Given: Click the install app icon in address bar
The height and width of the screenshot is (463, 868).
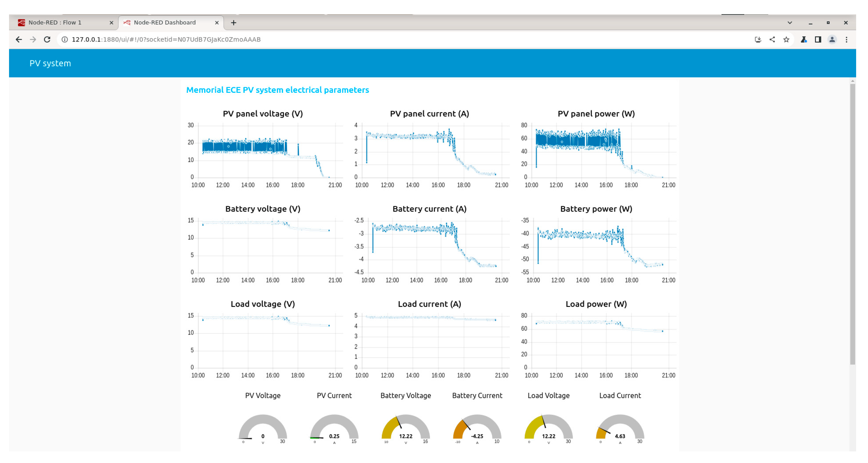Looking at the screenshot, I should click(758, 39).
